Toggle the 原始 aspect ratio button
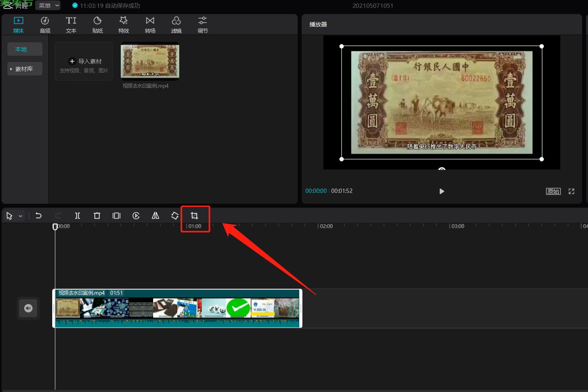This screenshot has width=588, height=392. [x=553, y=191]
